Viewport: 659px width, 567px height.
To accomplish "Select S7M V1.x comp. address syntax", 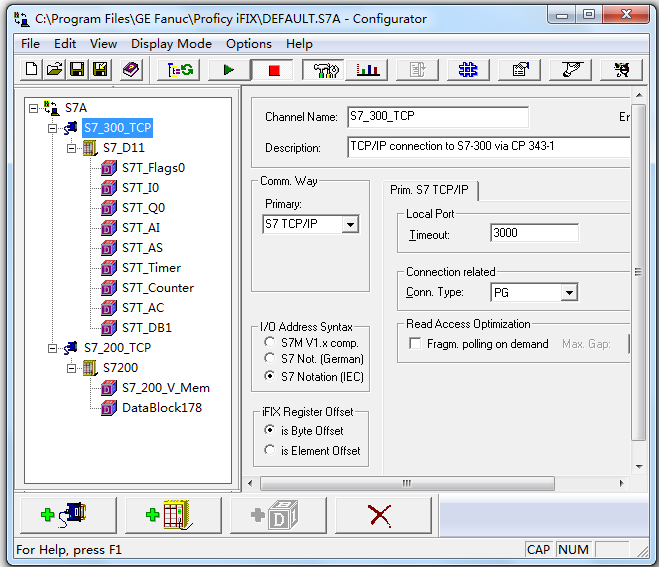I will tap(269, 342).
